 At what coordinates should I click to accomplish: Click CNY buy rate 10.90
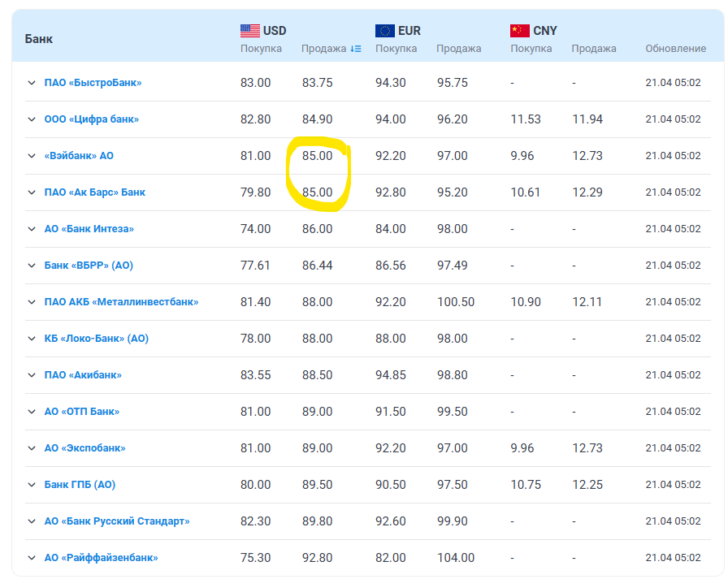pos(526,302)
